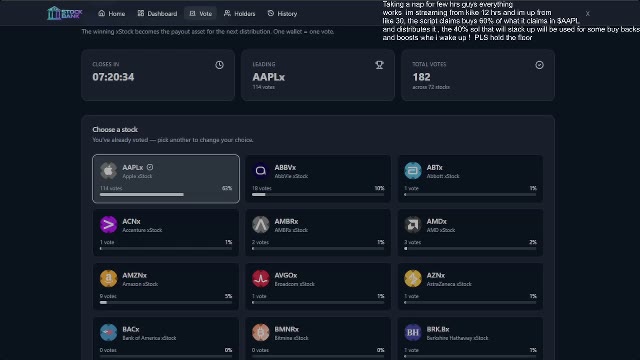Click the AMBRx logo icon

click(x=260, y=224)
